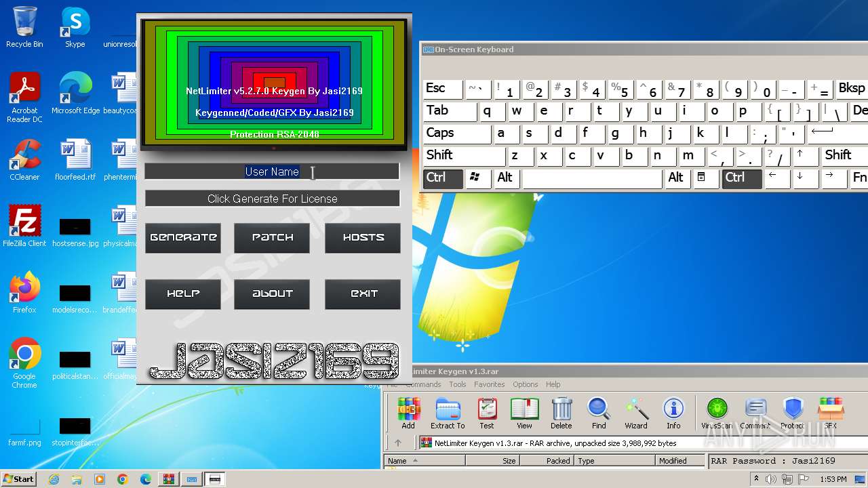Click Esc key on On-Screen Keyboard
Image resolution: width=868 pixels, height=488 pixels.
(x=442, y=89)
